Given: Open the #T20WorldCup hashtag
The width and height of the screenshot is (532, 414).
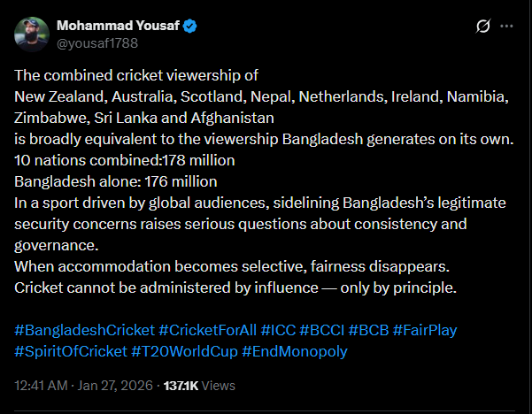Looking at the screenshot, I should click(182, 351).
